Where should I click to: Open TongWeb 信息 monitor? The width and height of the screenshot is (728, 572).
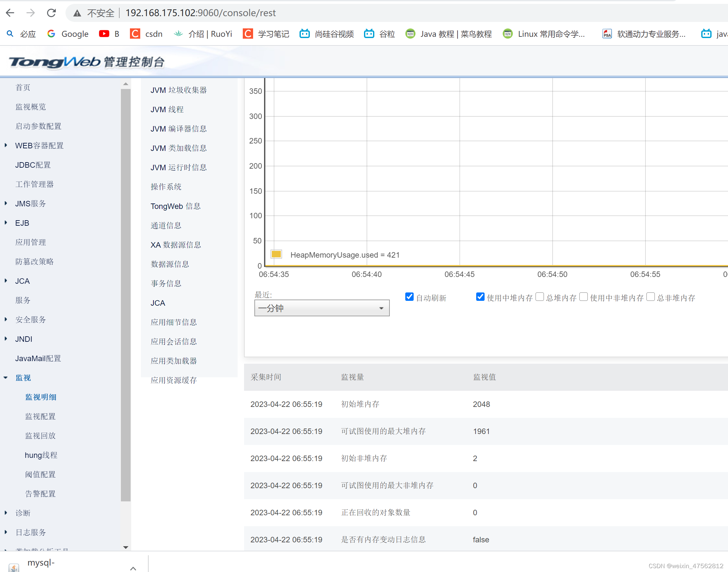point(175,206)
